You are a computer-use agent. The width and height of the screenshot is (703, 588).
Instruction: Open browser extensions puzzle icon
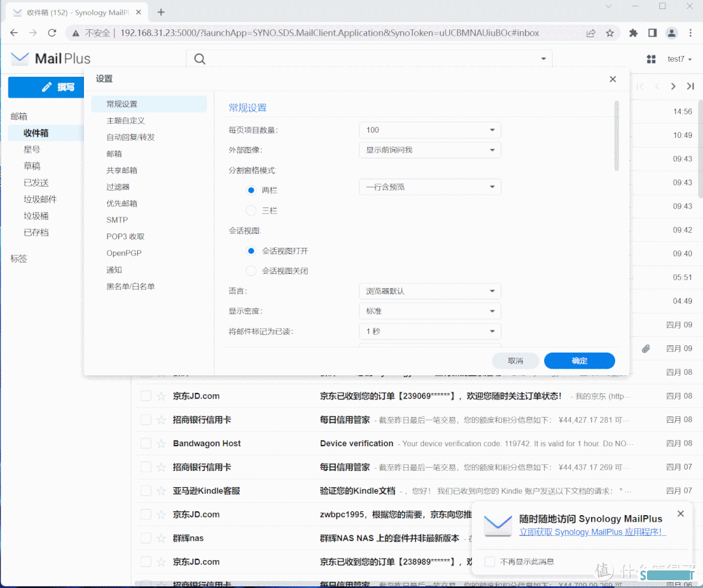click(633, 33)
